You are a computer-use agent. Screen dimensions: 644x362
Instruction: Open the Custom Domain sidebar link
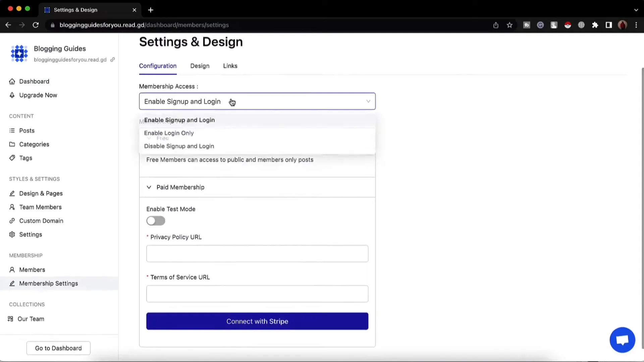(41, 221)
